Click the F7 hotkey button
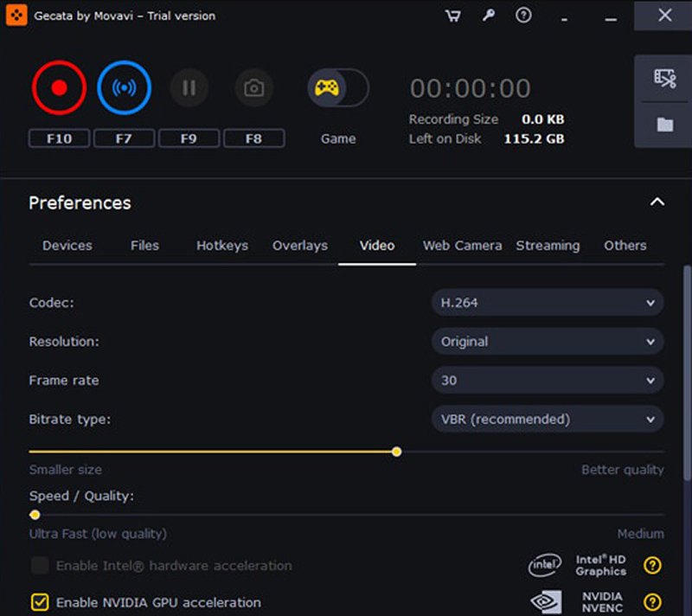This screenshot has width=692, height=616. (124, 138)
